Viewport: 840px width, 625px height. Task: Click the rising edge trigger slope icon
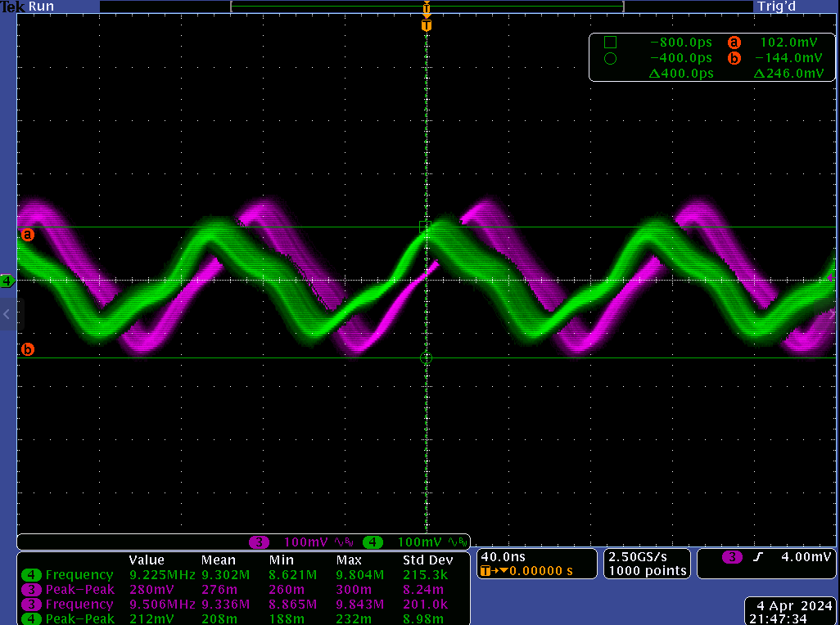point(757,557)
